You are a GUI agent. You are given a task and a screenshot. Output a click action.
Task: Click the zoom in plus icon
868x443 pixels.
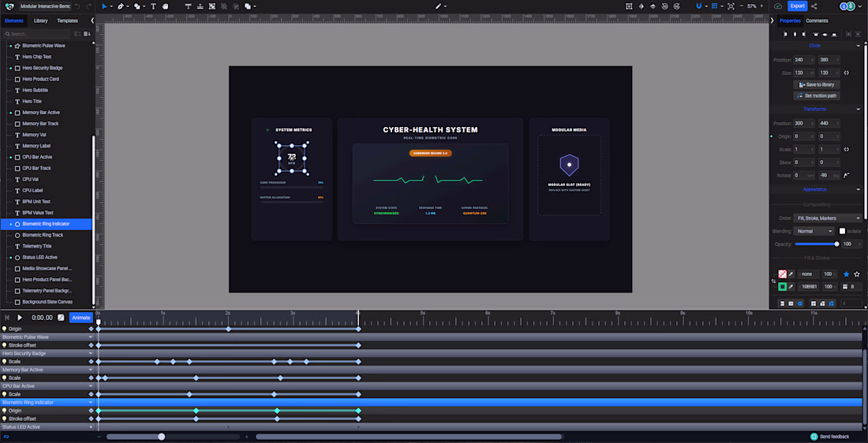coord(761,6)
